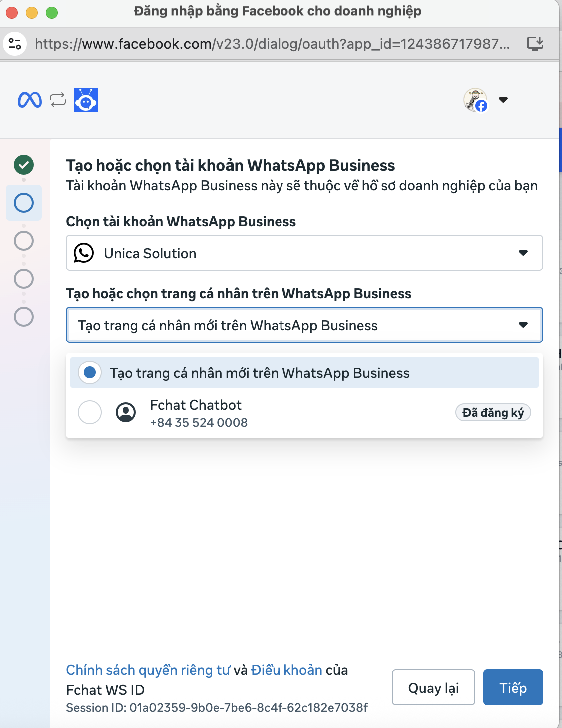Open the profile avatar with Facebook badge
The width and height of the screenshot is (562, 728).
tap(475, 100)
